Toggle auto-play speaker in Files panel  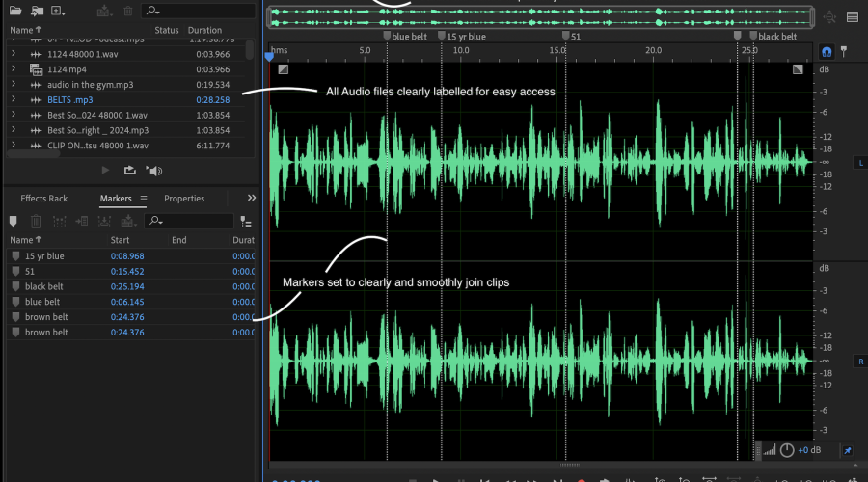[153, 171]
